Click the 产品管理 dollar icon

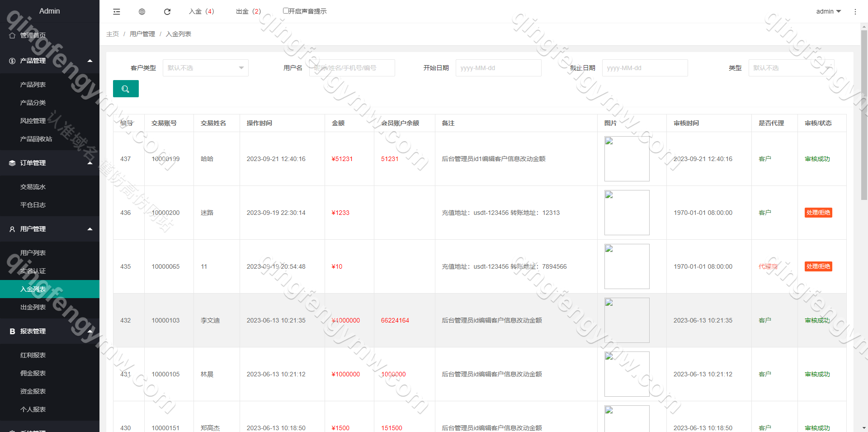[12, 61]
